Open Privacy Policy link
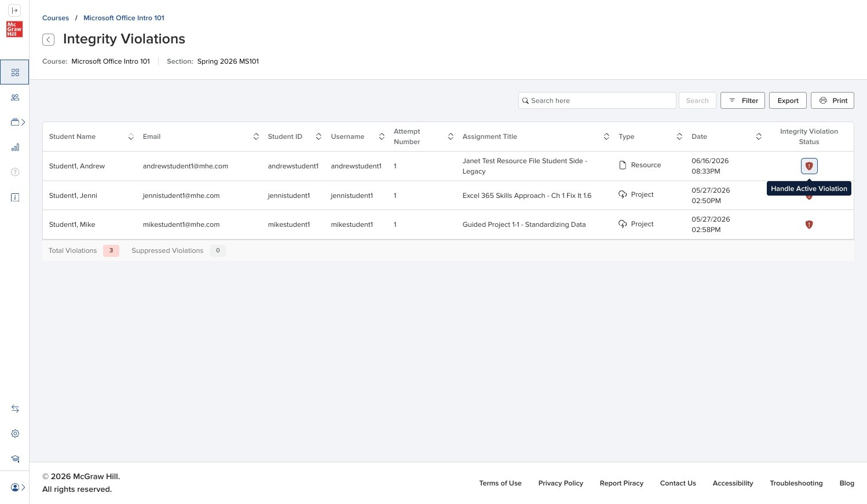This screenshot has height=504, width=867. click(x=561, y=483)
